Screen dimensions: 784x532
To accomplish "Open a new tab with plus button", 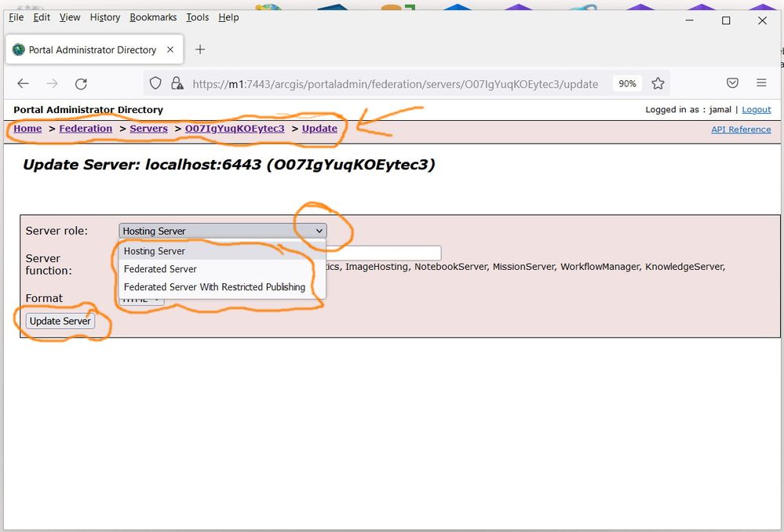I will [200, 49].
